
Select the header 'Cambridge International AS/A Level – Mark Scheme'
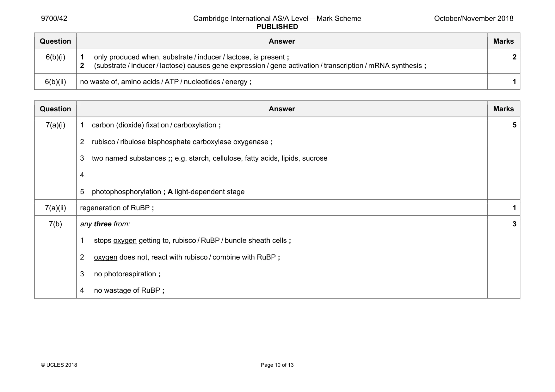(x=277, y=19)
